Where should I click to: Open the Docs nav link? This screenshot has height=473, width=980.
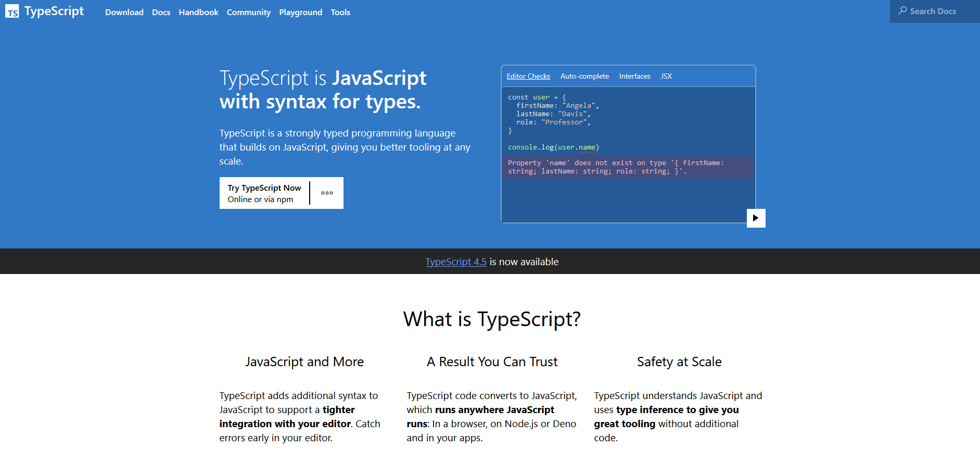[x=161, y=12]
